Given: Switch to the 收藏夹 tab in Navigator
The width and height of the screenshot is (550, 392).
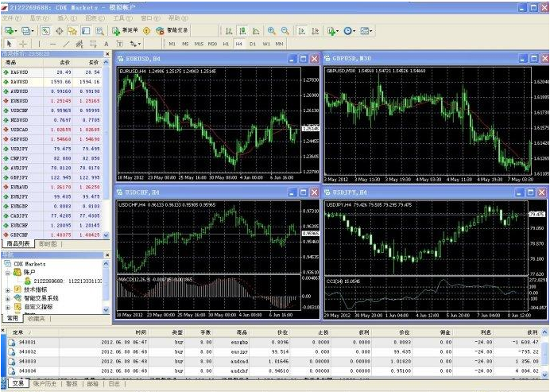Looking at the screenshot, I should pyautogui.click(x=37, y=319).
